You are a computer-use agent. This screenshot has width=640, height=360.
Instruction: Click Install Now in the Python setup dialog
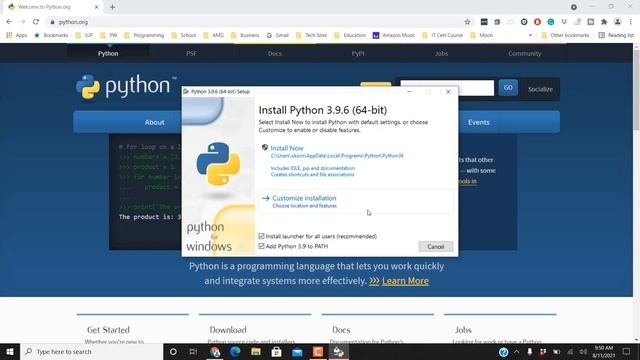point(287,148)
